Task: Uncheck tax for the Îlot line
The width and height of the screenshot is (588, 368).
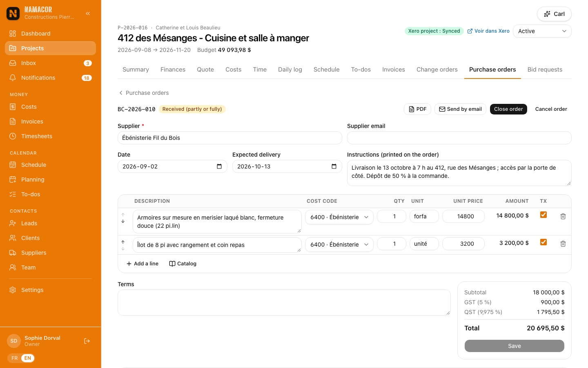Action: pyautogui.click(x=543, y=242)
